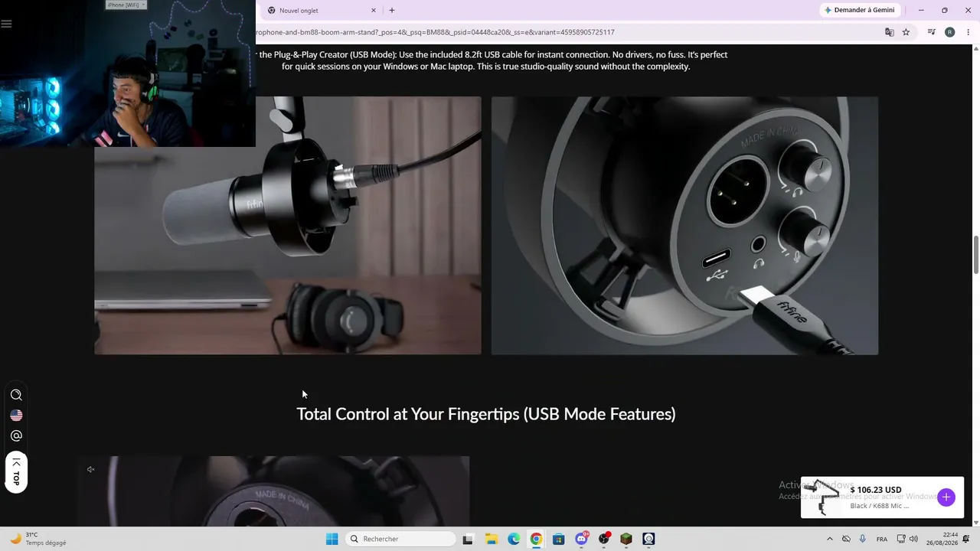Viewport: 980px width, 551px height.
Task: Open OBS Studio from the taskbar
Action: (604, 539)
